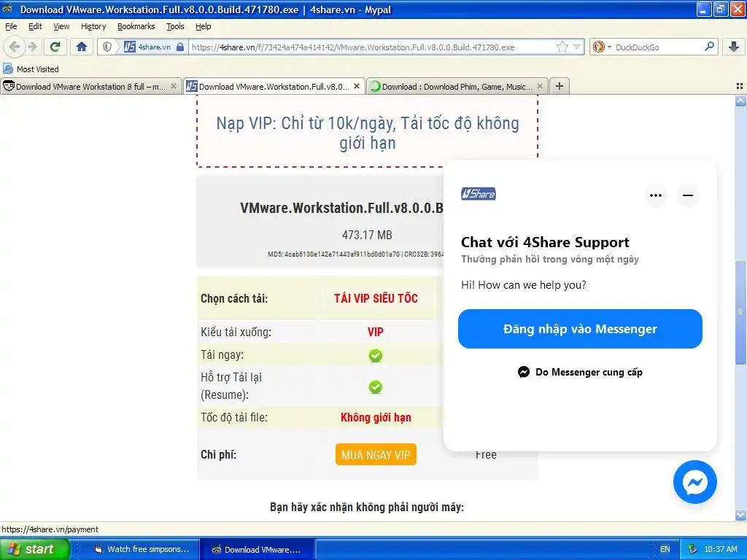Click Download VMware taskbar button
This screenshot has height=560, width=747.
click(x=256, y=549)
